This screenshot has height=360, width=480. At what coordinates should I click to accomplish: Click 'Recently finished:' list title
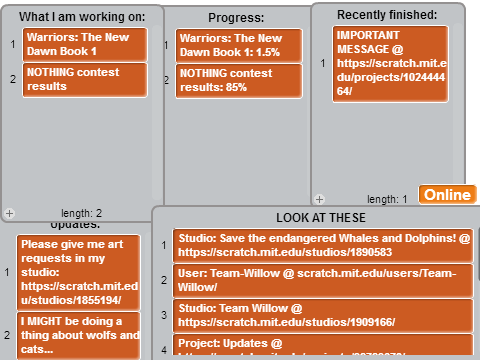point(387,15)
